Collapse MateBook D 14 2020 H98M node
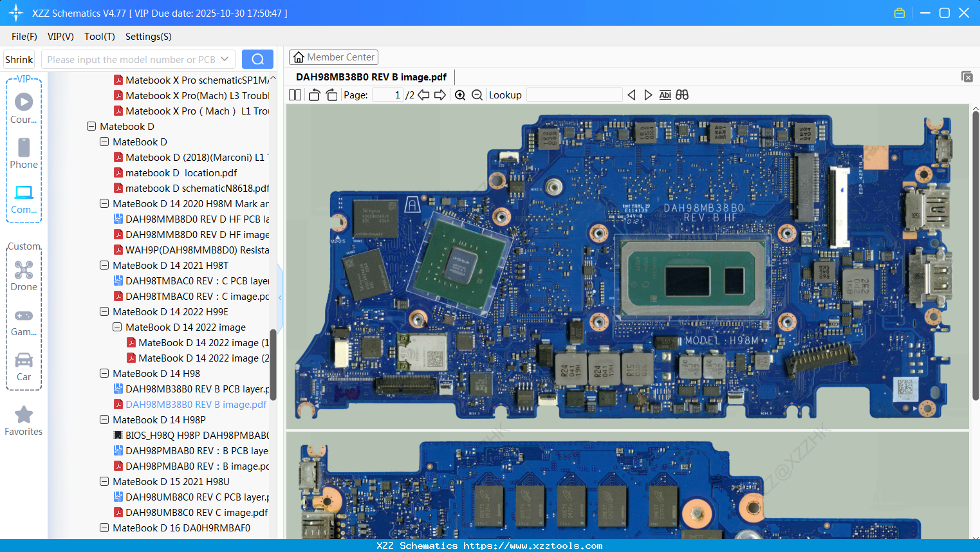Image resolution: width=980 pixels, height=552 pixels. (x=104, y=204)
